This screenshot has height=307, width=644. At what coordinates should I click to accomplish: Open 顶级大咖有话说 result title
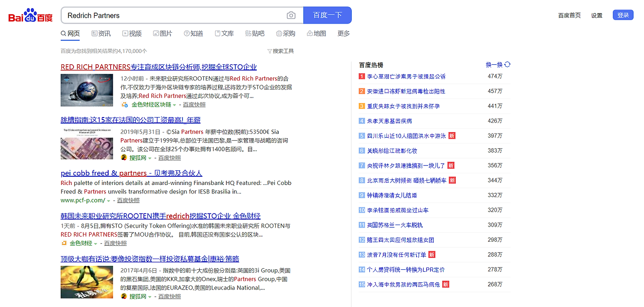pos(150,259)
